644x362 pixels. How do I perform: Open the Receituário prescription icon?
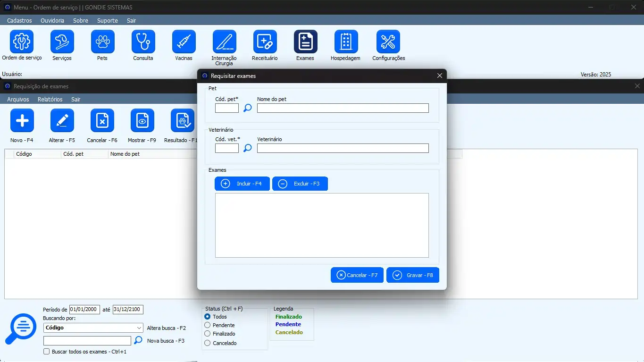[265, 42]
